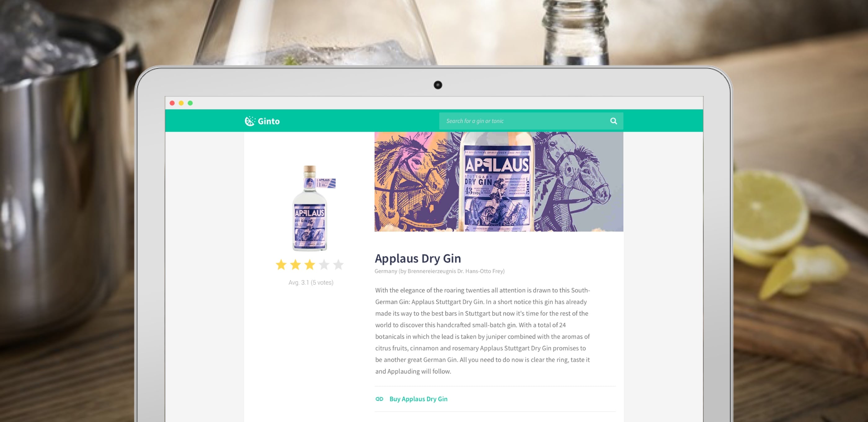Image resolution: width=868 pixels, height=422 pixels.
Task: Give a five-star rating
Action: click(x=338, y=265)
